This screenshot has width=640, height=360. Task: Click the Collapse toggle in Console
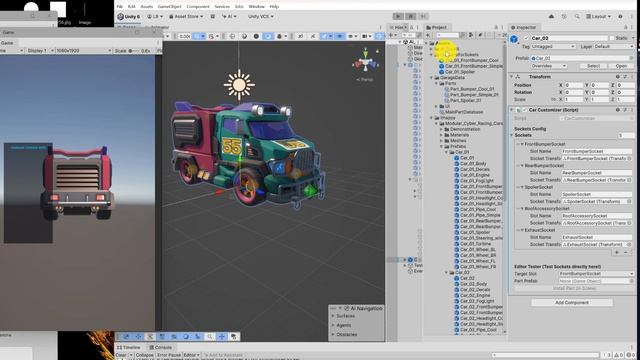click(144, 355)
